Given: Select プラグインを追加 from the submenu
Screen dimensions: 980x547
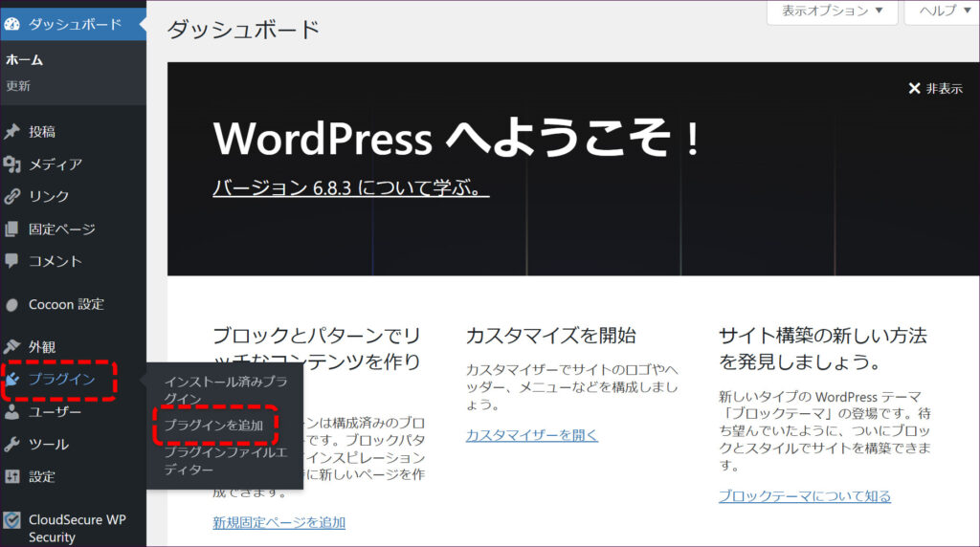Looking at the screenshot, I should coord(213,425).
